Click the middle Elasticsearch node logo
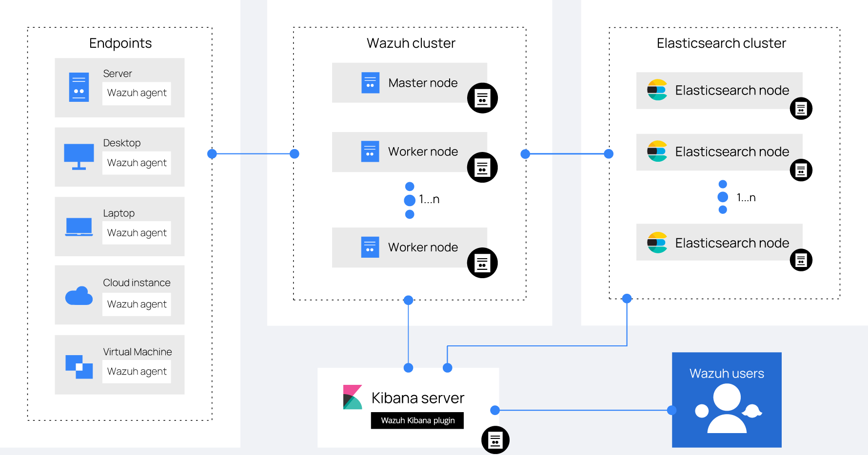This screenshot has height=455, width=868. [657, 152]
